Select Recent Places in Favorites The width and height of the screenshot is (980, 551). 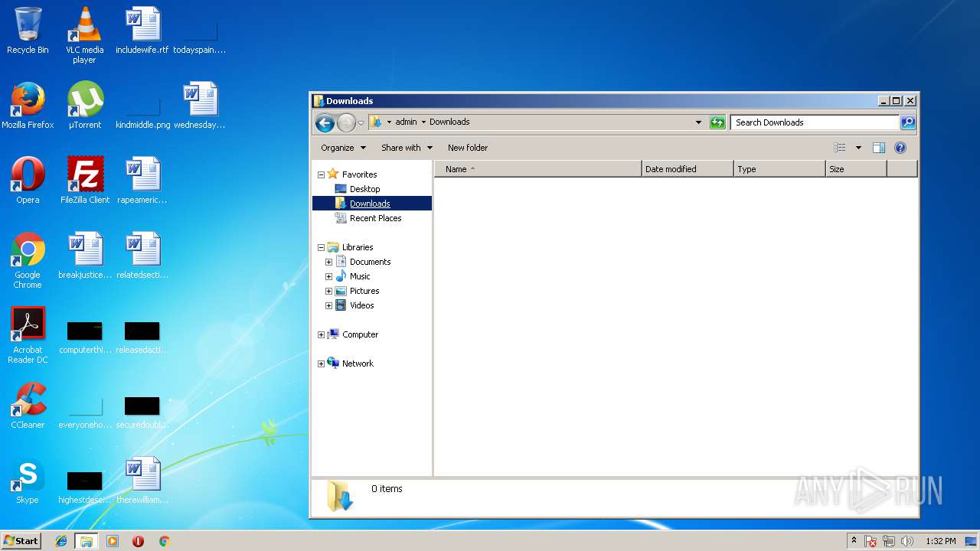[x=375, y=218]
